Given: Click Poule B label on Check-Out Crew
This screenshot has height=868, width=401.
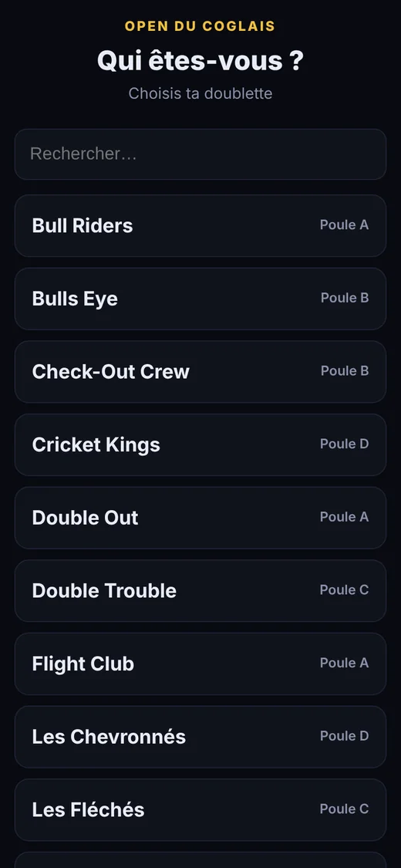Looking at the screenshot, I should (x=345, y=371).
